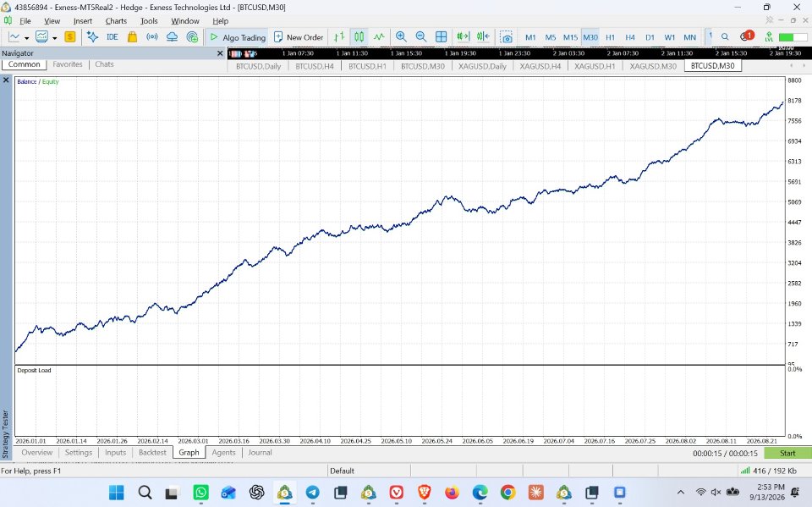Zoom in on the chart
The width and height of the screenshot is (812, 507).
(401, 36)
